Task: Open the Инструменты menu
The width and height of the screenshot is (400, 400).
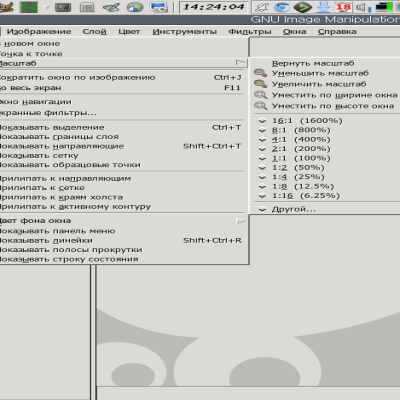Action: (x=185, y=32)
